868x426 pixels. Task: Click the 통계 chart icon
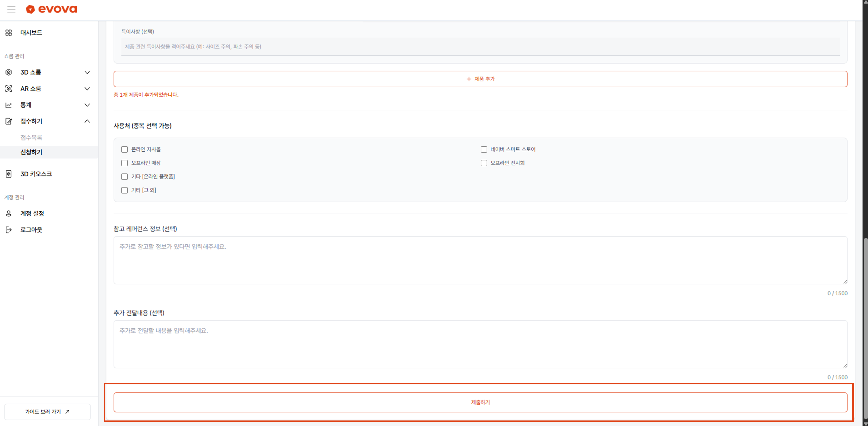coord(9,105)
